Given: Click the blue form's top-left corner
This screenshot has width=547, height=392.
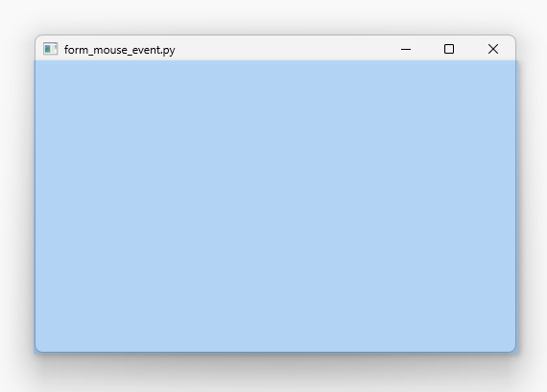Looking at the screenshot, I should pos(36,61).
